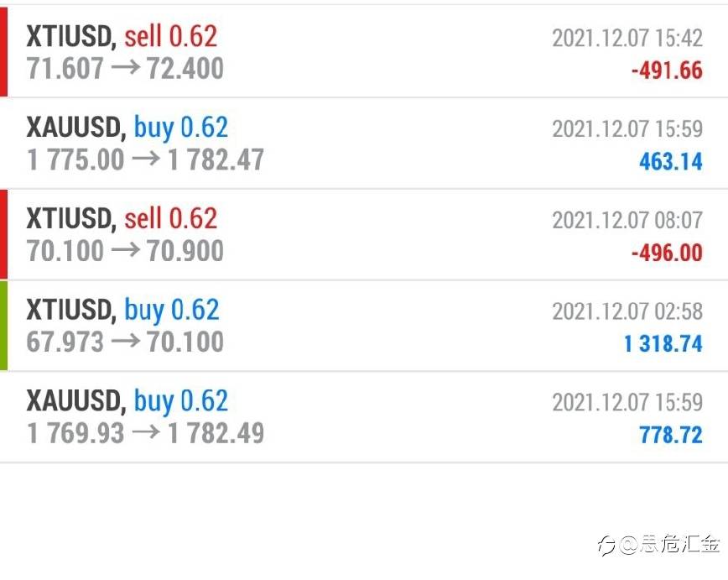This screenshot has height=580, width=728.
Task: Click the red bar beside the 70.100 sell trade
Action: click(3, 235)
